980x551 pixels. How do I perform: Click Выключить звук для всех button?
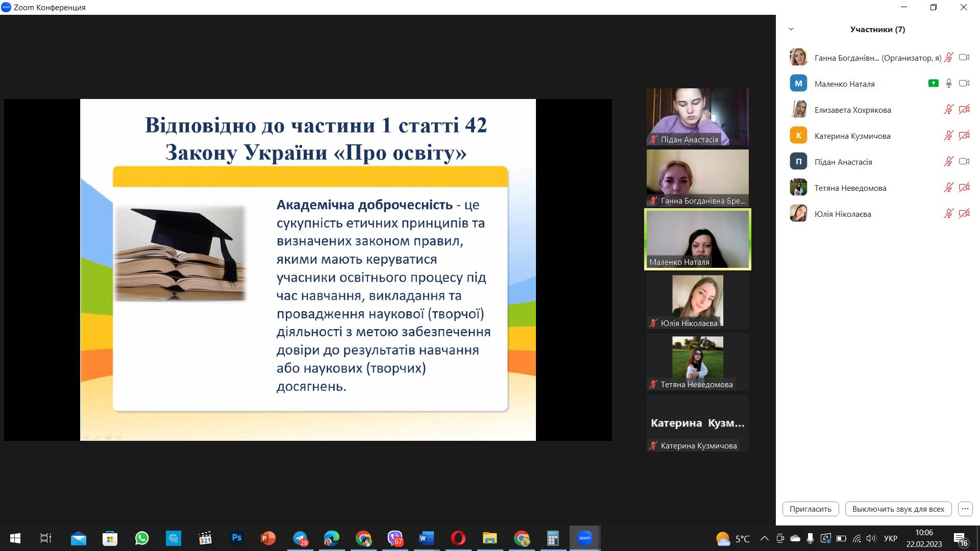click(x=898, y=509)
